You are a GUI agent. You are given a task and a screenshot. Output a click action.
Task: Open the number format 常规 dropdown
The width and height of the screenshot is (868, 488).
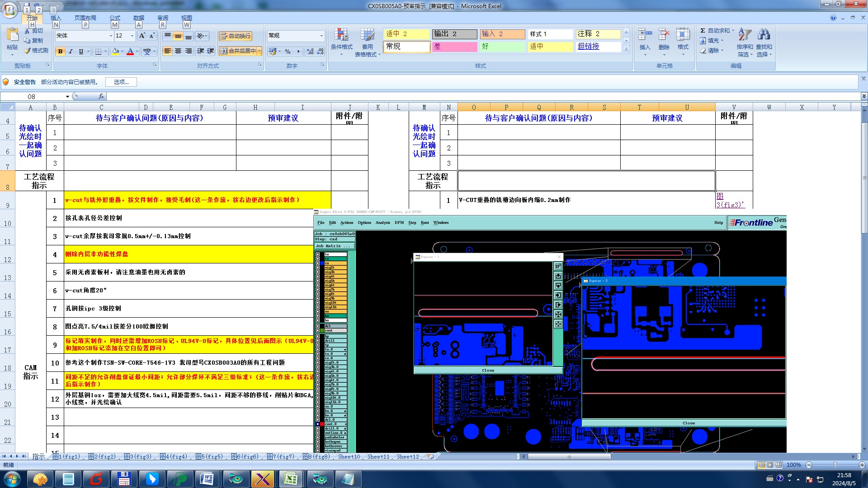point(321,36)
